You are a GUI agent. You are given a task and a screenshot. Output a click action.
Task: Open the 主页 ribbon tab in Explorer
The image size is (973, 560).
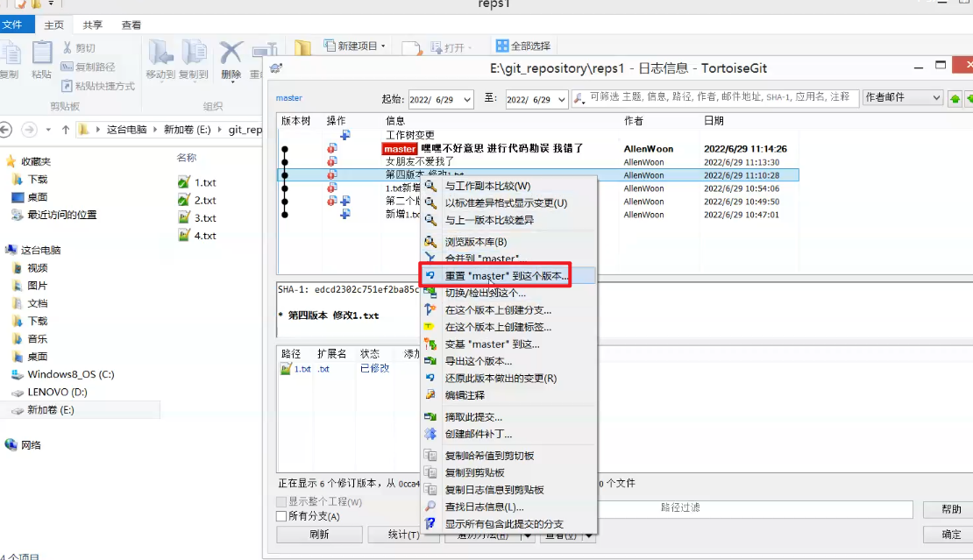click(x=54, y=25)
